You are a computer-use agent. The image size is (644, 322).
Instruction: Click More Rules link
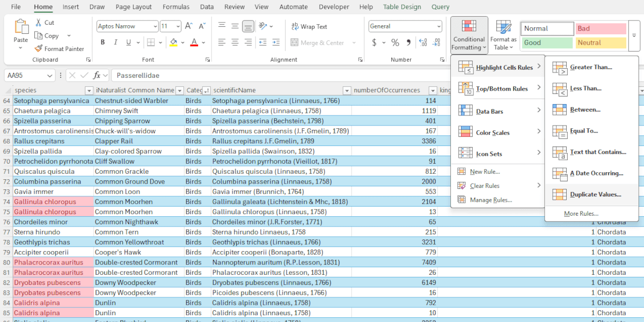pos(581,214)
